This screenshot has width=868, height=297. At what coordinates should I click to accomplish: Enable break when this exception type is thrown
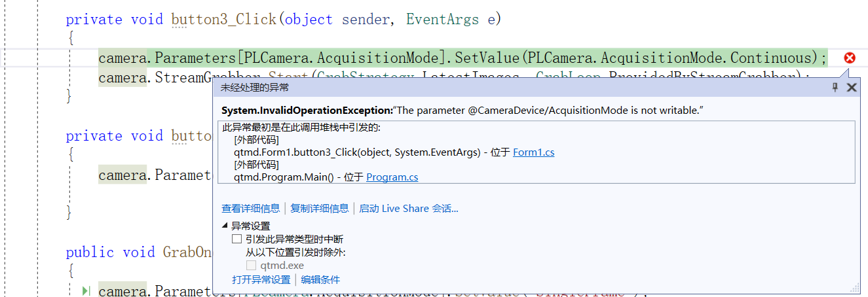coord(237,239)
